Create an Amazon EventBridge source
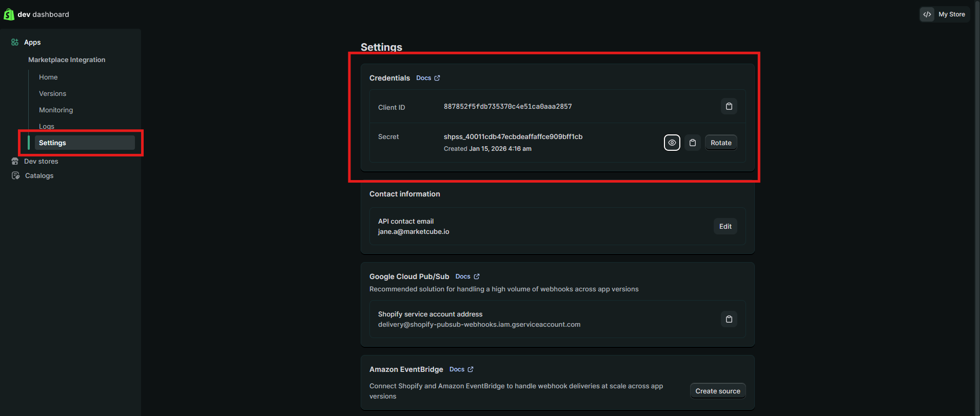The width and height of the screenshot is (980, 416). (x=718, y=391)
